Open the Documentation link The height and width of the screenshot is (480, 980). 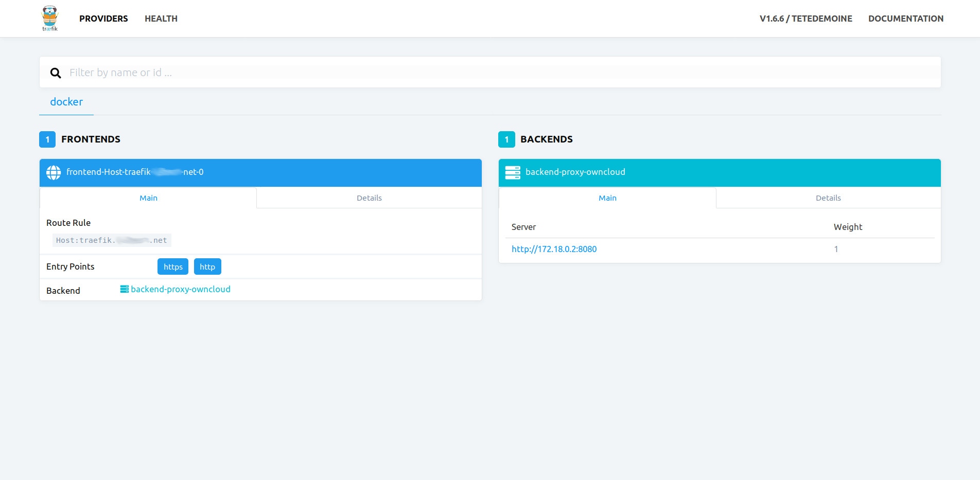tap(906, 19)
